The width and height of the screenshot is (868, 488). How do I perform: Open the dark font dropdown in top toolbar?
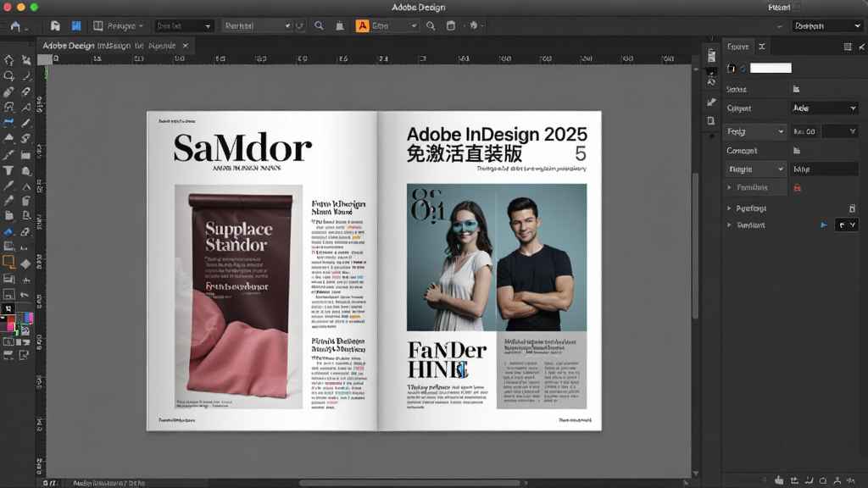183,26
